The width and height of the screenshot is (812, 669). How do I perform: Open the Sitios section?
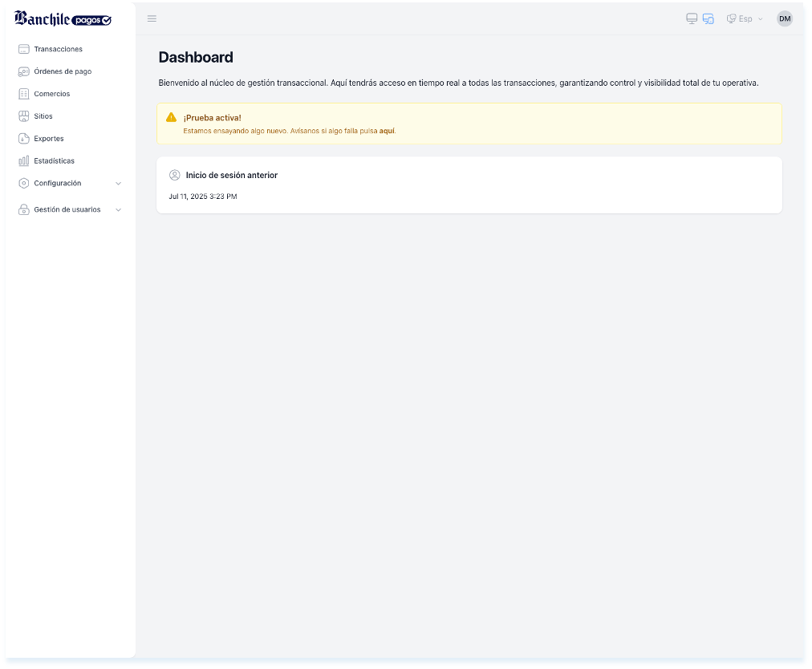[43, 116]
